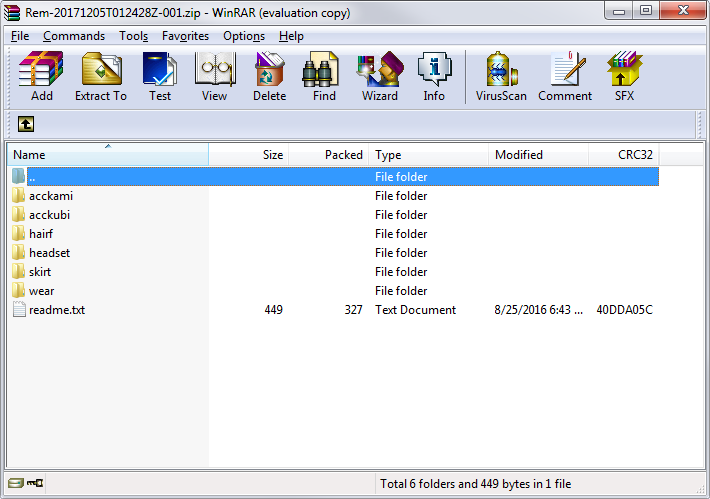Click 'File folder' type in acckami row
The image size is (710, 499).
(401, 196)
